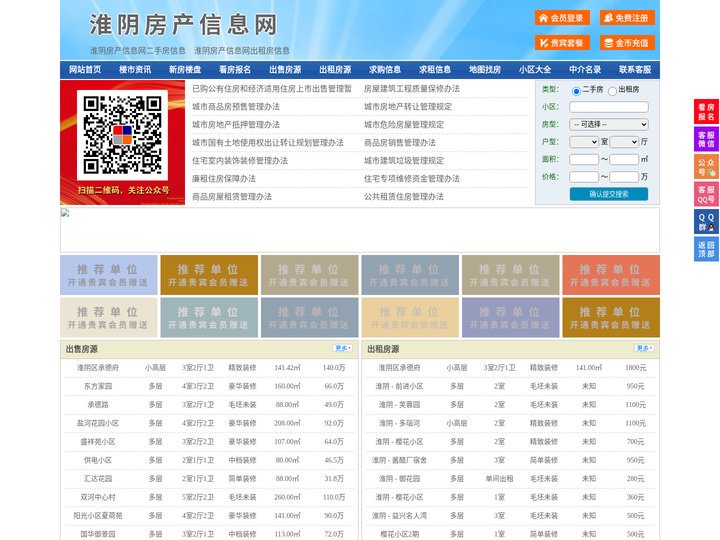
Task: Click the QR code image
Action: (122, 135)
